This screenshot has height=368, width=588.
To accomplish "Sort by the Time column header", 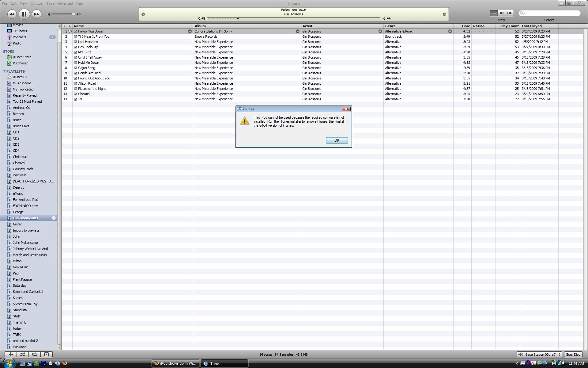I will coord(462,26).
